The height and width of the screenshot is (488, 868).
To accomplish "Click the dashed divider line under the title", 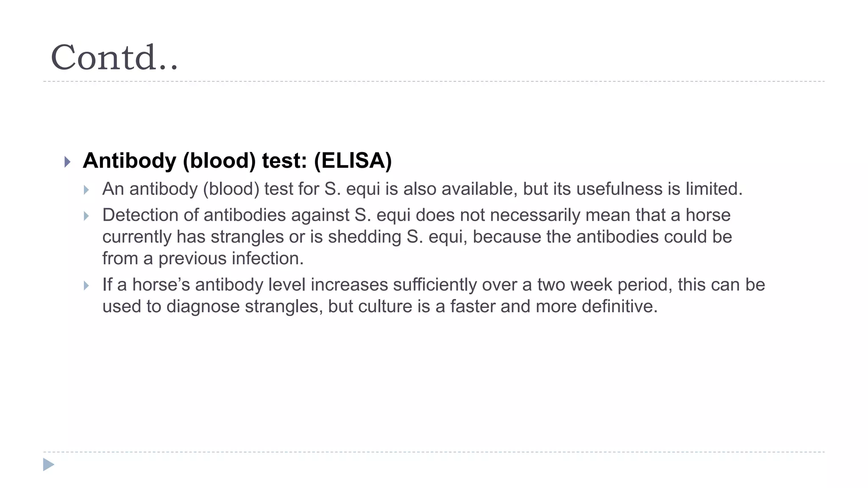I will (434, 81).
